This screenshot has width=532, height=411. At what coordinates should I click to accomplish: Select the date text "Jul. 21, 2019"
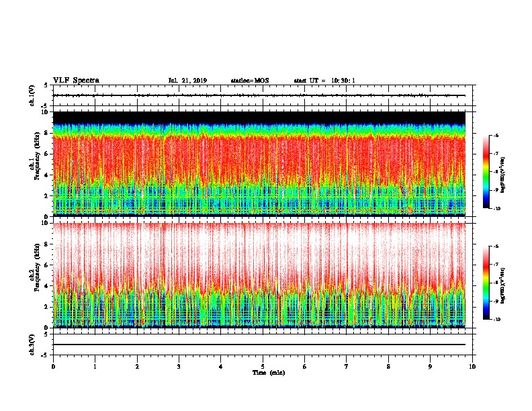(187, 81)
